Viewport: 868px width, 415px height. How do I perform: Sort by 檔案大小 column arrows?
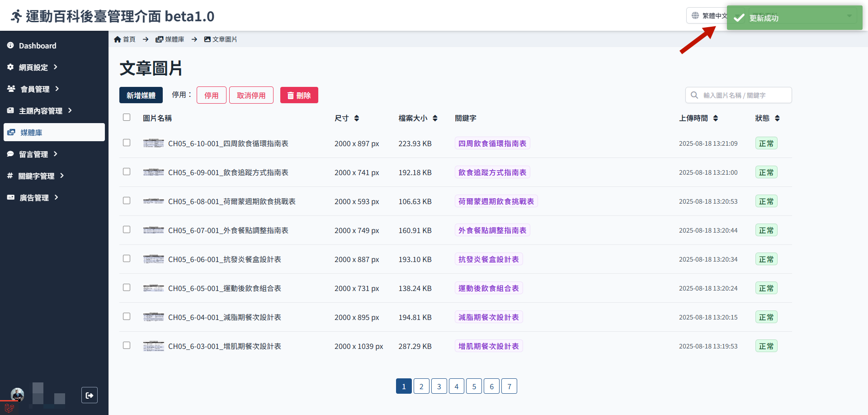(435, 118)
